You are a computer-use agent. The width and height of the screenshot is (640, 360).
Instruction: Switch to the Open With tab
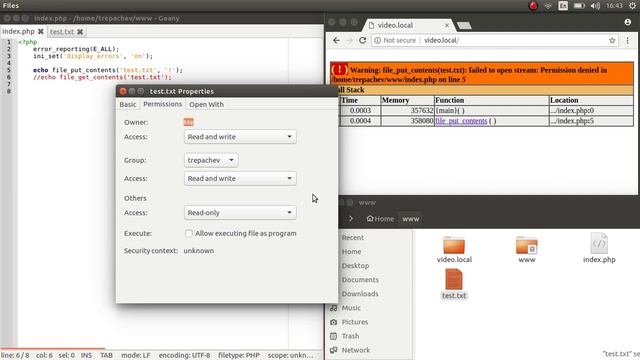pyautogui.click(x=206, y=104)
